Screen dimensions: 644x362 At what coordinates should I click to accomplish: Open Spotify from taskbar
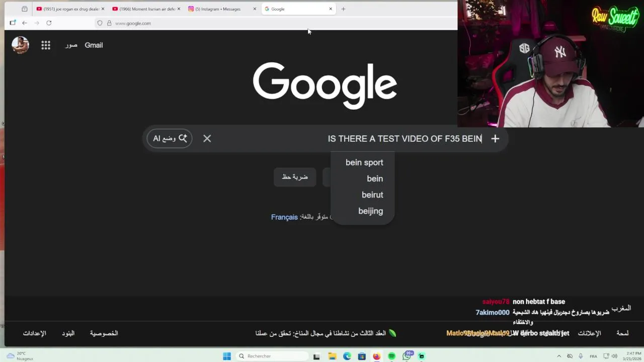pyautogui.click(x=391, y=356)
